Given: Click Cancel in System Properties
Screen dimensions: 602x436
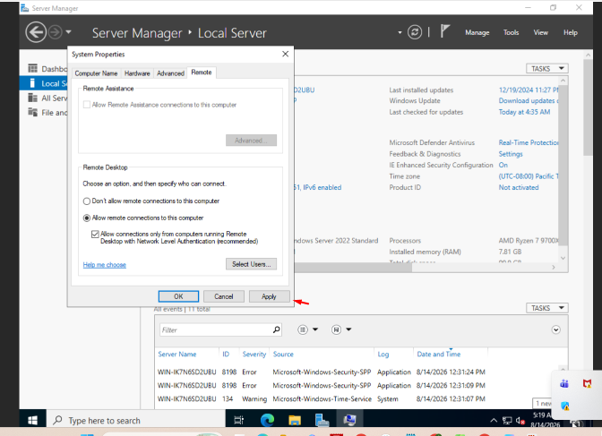Looking at the screenshot, I should pyautogui.click(x=224, y=296).
